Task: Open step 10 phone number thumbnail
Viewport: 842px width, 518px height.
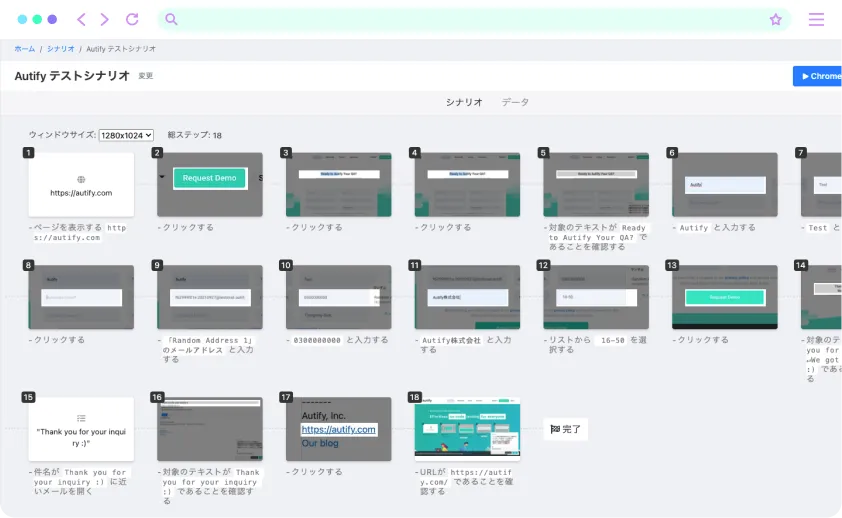Action: (339, 297)
